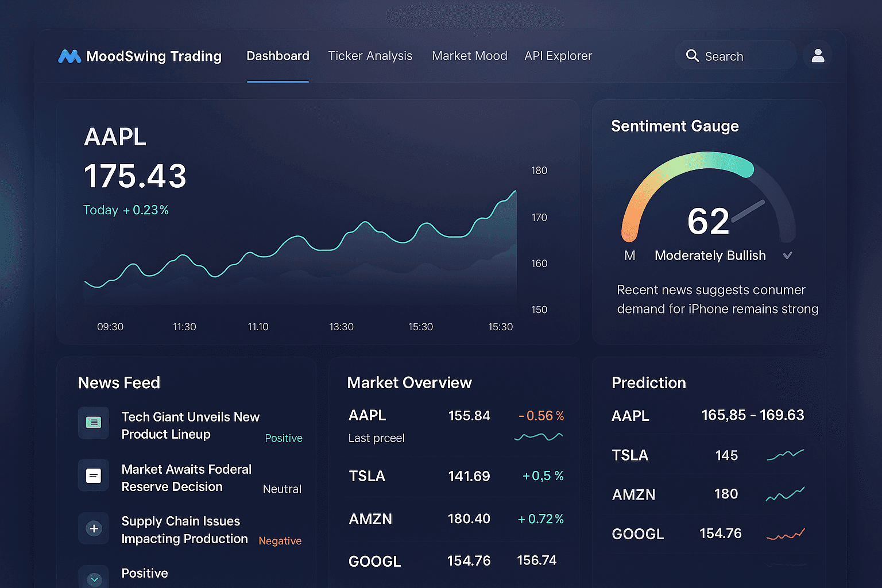The width and height of the screenshot is (882, 588).
Task: Toggle the Negative label on Supply Chain story
Action: click(x=280, y=540)
